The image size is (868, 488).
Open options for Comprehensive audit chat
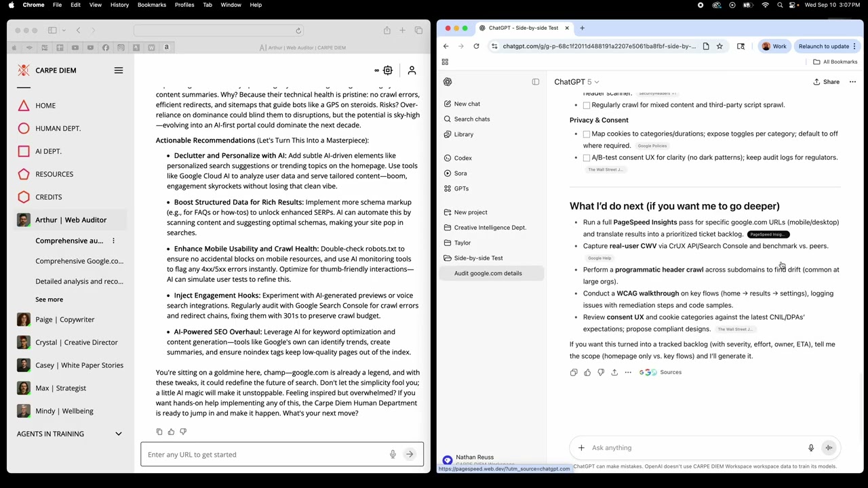[x=113, y=241]
